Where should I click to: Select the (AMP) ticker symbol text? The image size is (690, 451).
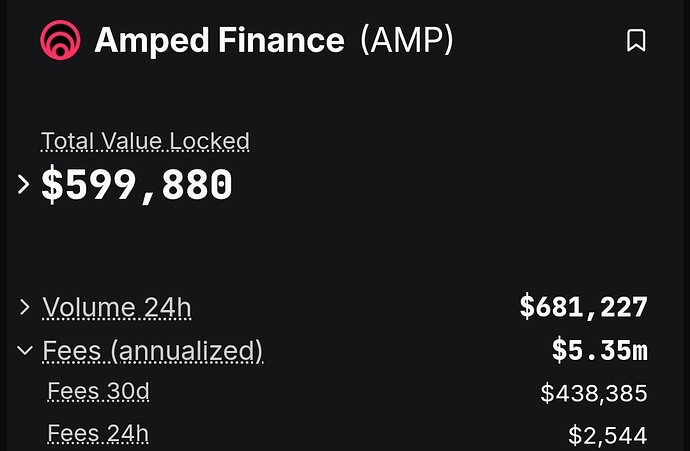click(x=407, y=40)
